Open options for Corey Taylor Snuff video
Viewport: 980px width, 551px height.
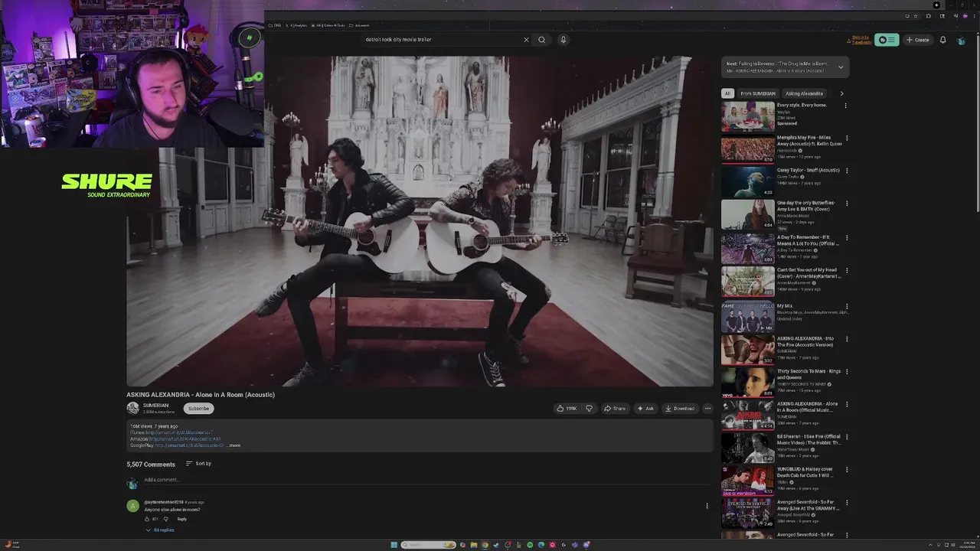tap(846, 171)
